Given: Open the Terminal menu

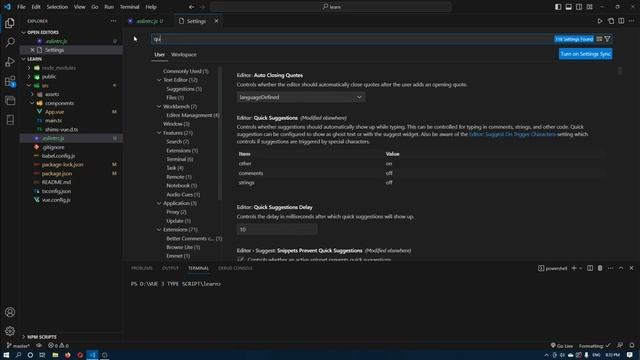Looking at the screenshot, I should coord(129,7).
